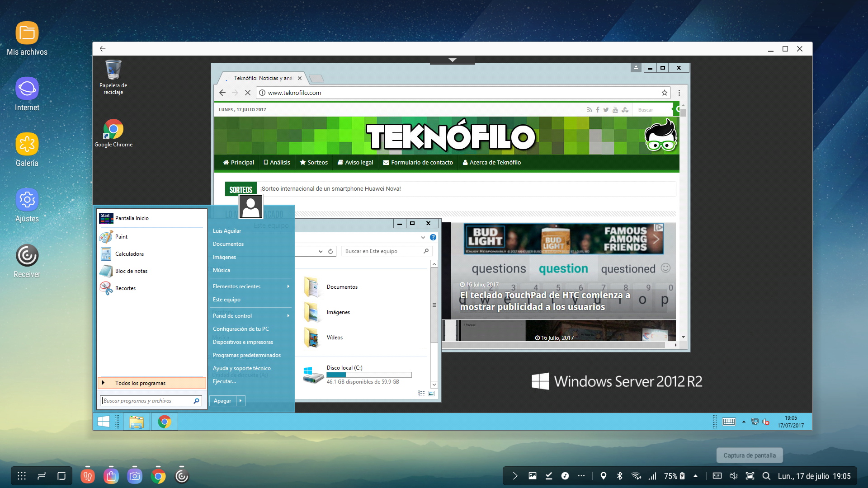Expand Panel de control submenu
The height and width of the screenshot is (488, 868).
pos(251,316)
